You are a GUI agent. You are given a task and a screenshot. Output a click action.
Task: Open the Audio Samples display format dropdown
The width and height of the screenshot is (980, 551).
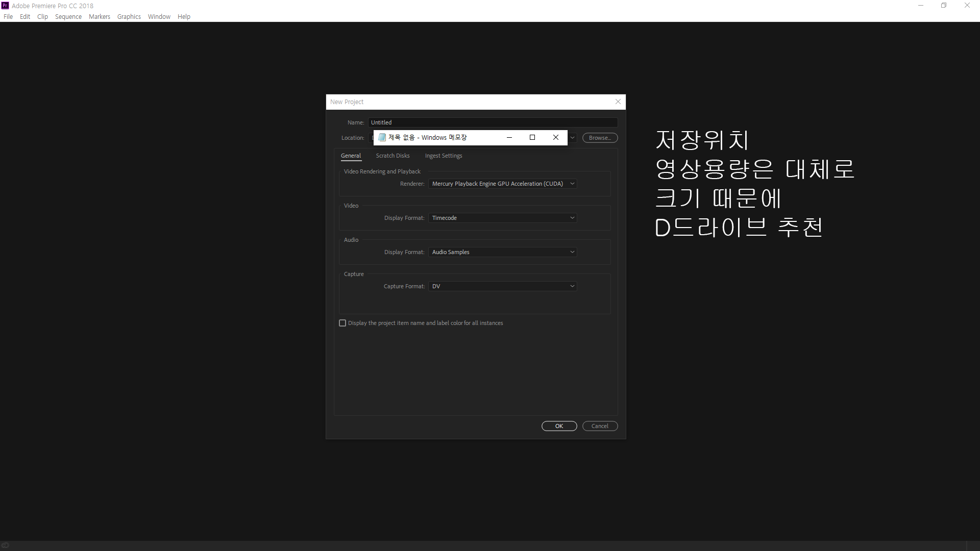(x=502, y=252)
